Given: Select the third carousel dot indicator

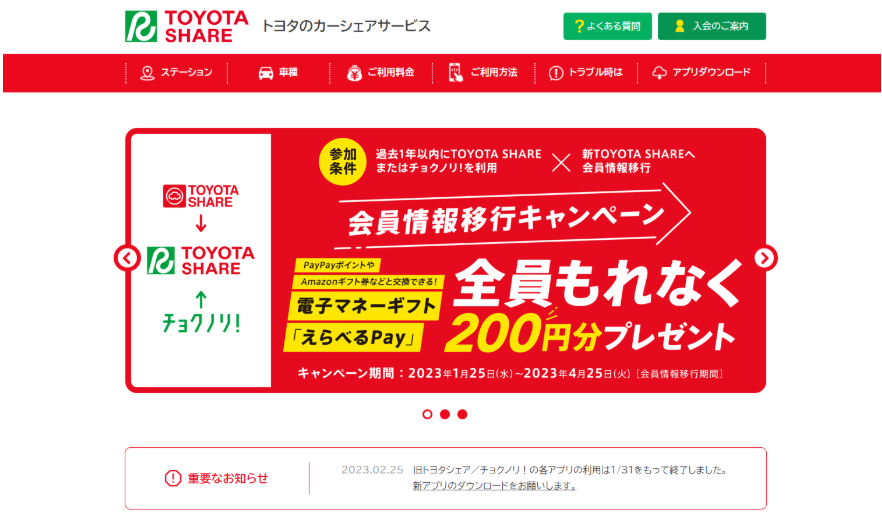Looking at the screenshot, I should click(x=462, y=415).
